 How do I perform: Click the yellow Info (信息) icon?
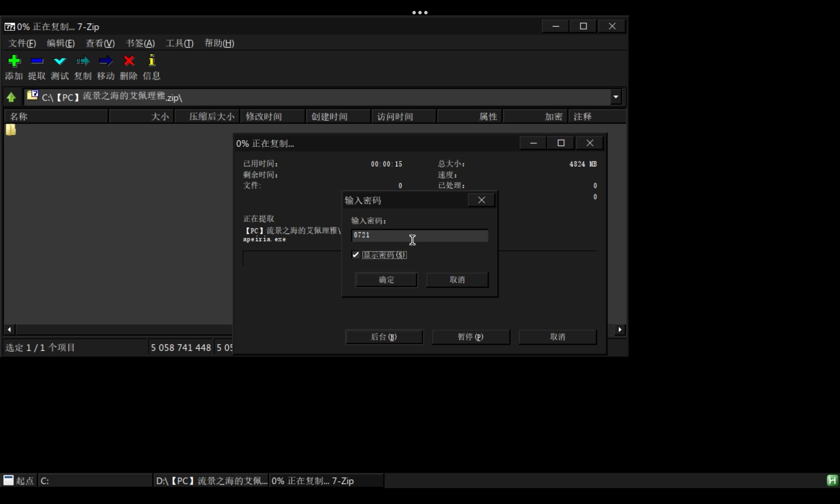coord(152,60)
